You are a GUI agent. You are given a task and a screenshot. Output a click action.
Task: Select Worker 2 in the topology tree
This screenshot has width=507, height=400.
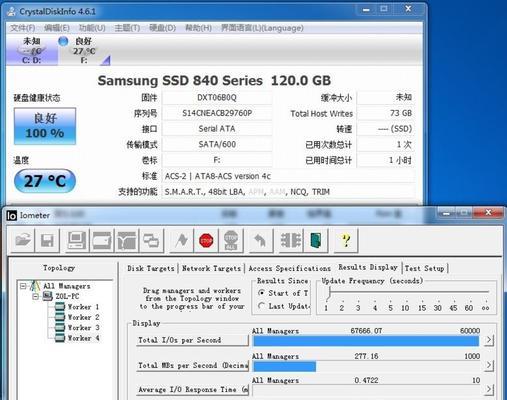(83, 317)
